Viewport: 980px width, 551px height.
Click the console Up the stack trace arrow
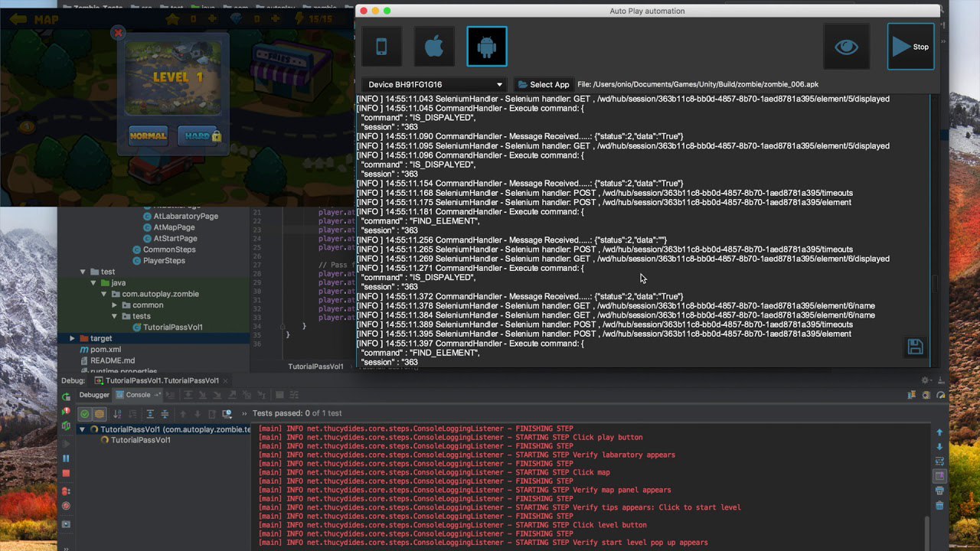tap(940, 432)
